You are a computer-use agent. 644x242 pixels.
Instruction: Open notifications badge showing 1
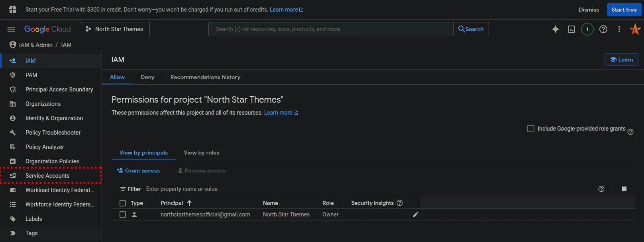(x=587, y=29)
